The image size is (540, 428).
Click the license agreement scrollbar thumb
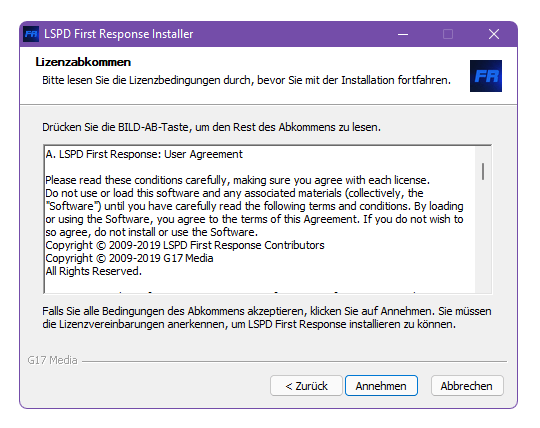(483, 171)
